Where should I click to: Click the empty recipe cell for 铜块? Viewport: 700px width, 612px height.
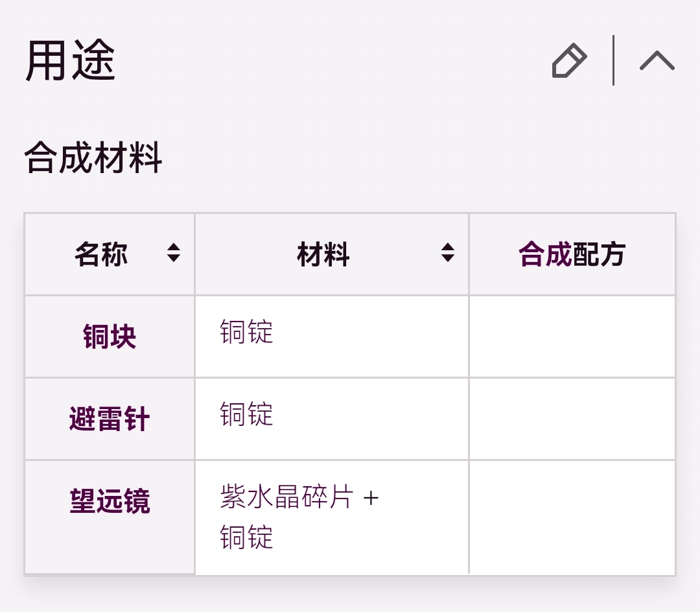tap(572, 337)
